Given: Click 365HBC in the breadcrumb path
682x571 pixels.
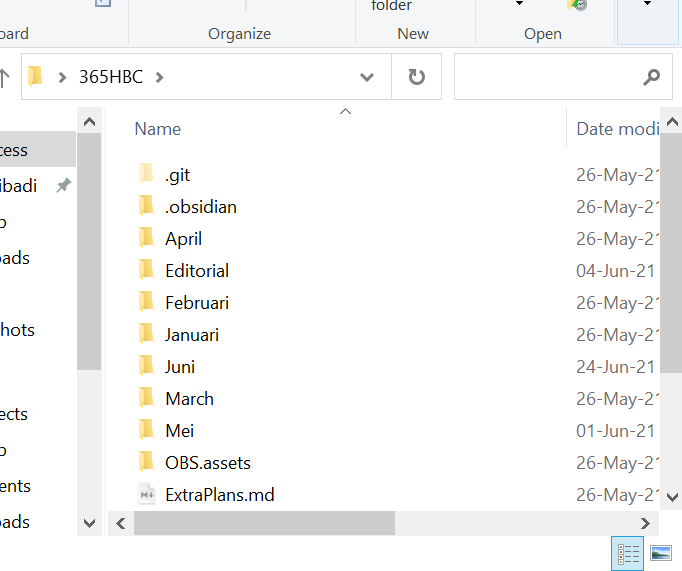Looking at the screenshot, I should pos(111,77).
